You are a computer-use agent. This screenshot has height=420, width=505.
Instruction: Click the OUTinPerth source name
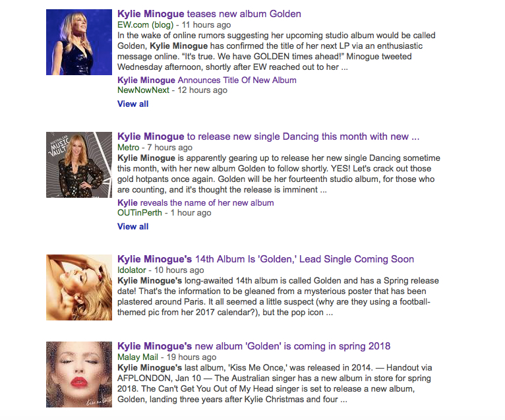coord(140,213)
